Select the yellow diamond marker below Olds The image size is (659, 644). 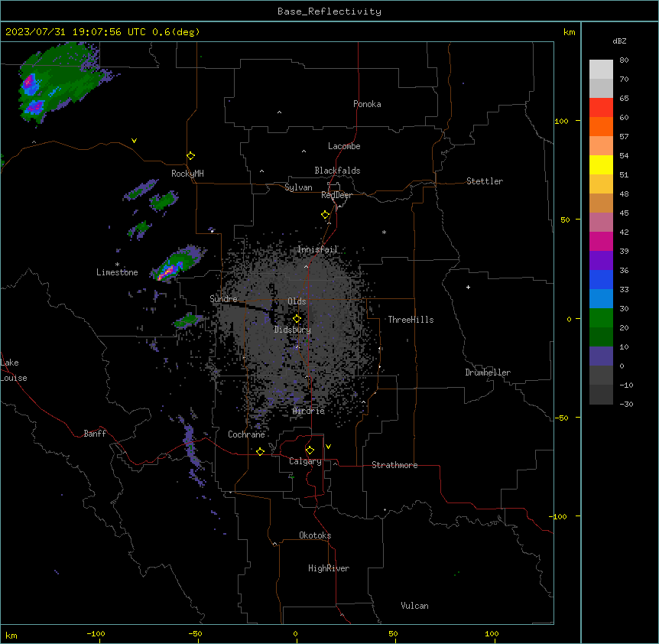(297, 319)
